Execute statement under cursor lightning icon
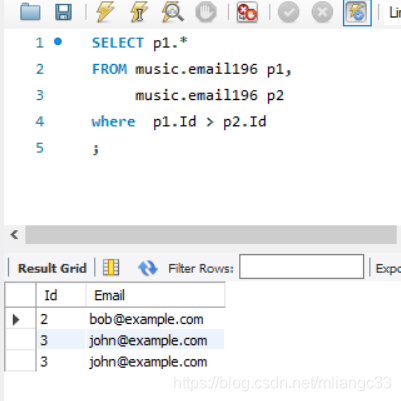Screen dimensions: 401x401 point(139,12)
